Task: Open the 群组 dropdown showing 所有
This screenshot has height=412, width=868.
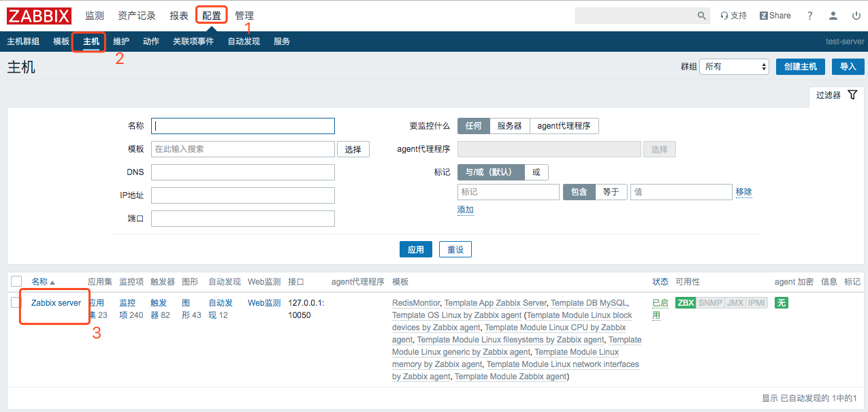Action: 734,67
